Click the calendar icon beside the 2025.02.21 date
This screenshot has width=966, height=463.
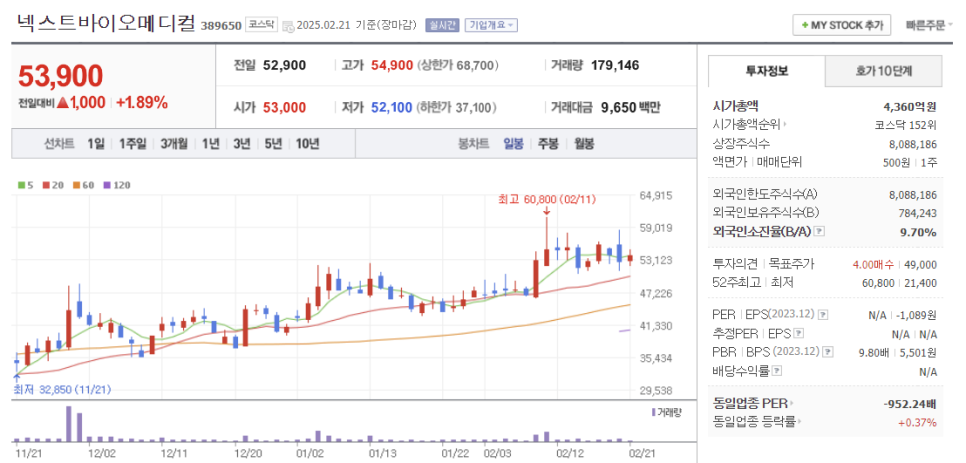point(288,26)
